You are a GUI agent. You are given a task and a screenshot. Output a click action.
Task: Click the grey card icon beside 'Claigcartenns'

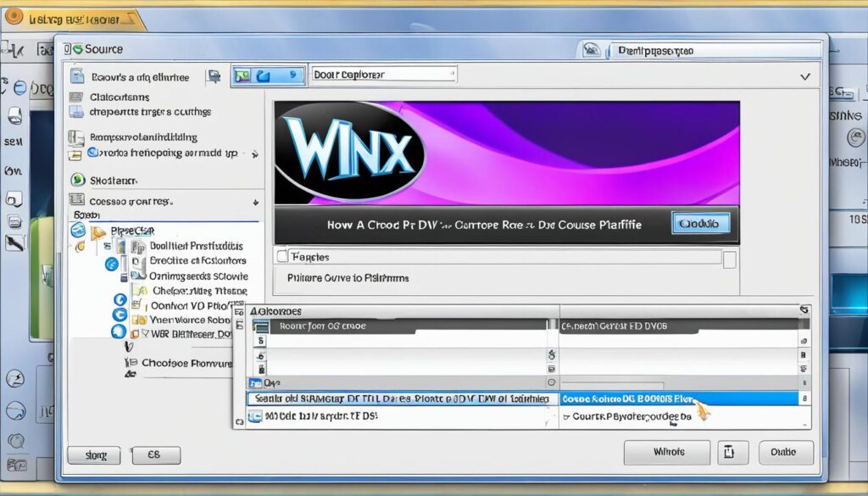(x=75, y=97)
